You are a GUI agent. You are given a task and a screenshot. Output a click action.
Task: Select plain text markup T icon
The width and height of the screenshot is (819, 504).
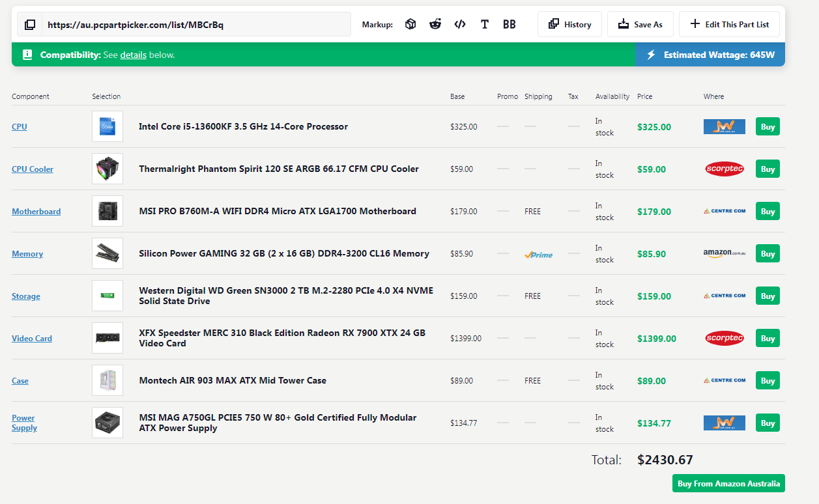point(485,24)
